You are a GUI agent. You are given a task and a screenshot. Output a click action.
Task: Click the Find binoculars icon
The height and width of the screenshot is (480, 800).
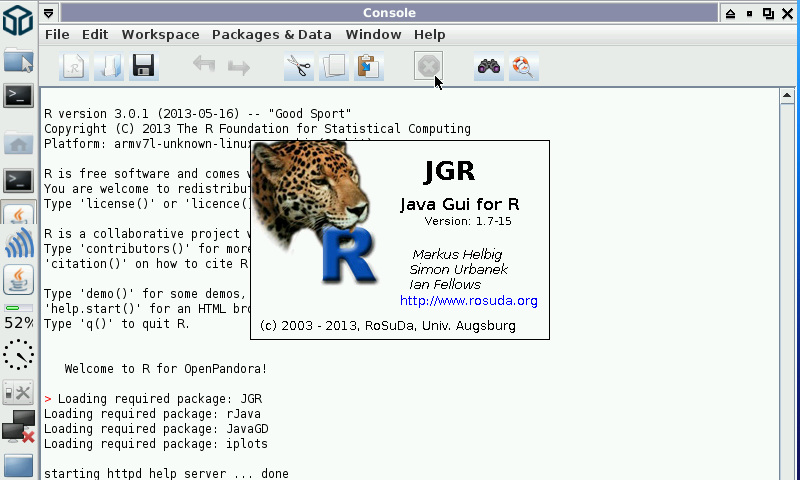pyautogui.click(x=489, y=66)
